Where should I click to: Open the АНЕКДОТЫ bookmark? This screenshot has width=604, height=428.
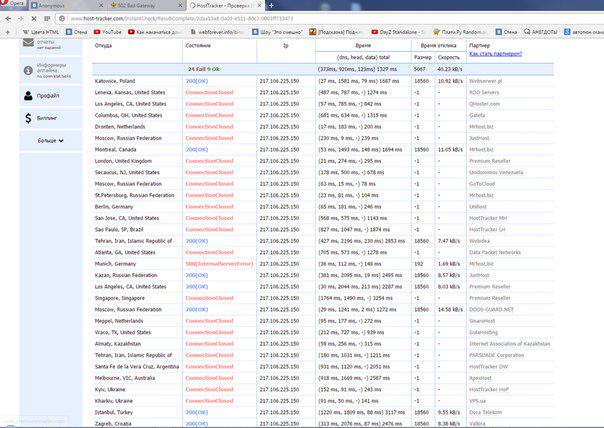(540, 32)
